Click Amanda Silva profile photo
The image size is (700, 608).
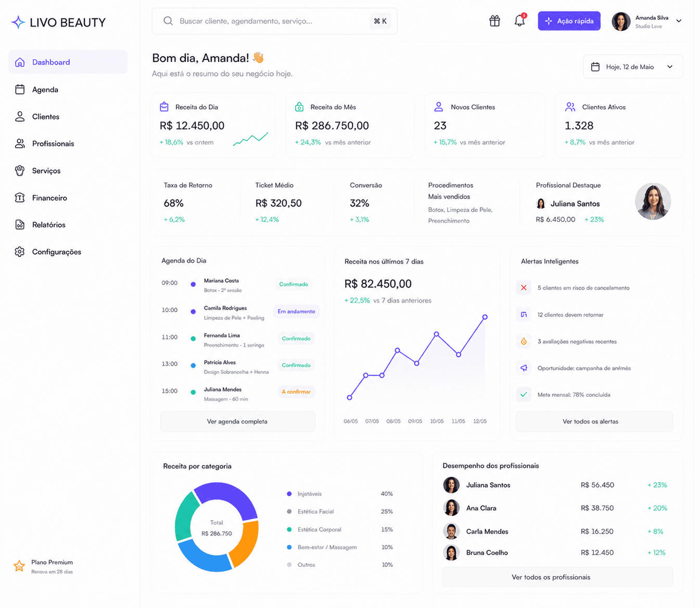[621, 21]
